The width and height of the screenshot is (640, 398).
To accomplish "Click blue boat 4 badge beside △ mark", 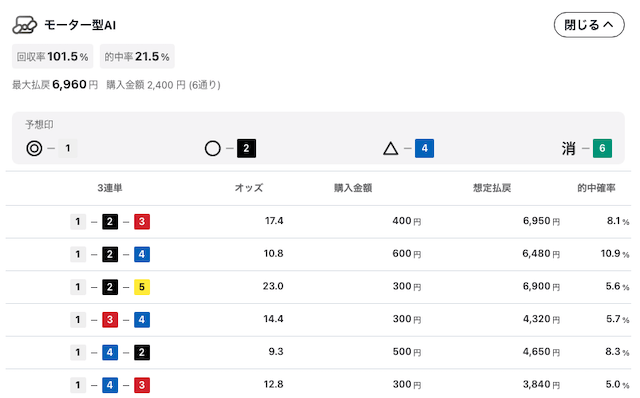I will coord(424,148).
